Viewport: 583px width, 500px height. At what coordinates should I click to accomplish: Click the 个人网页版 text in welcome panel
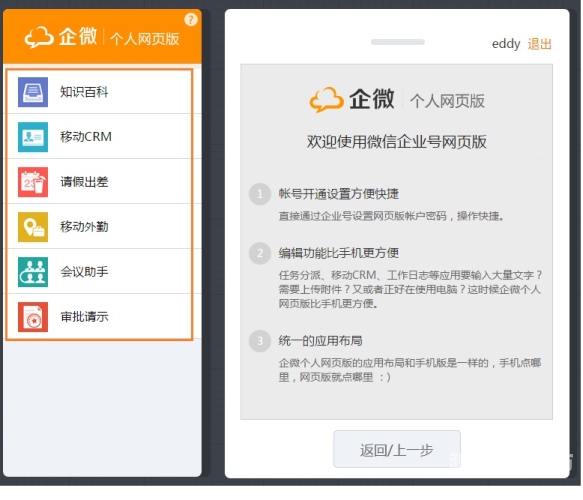pos(447,101)
